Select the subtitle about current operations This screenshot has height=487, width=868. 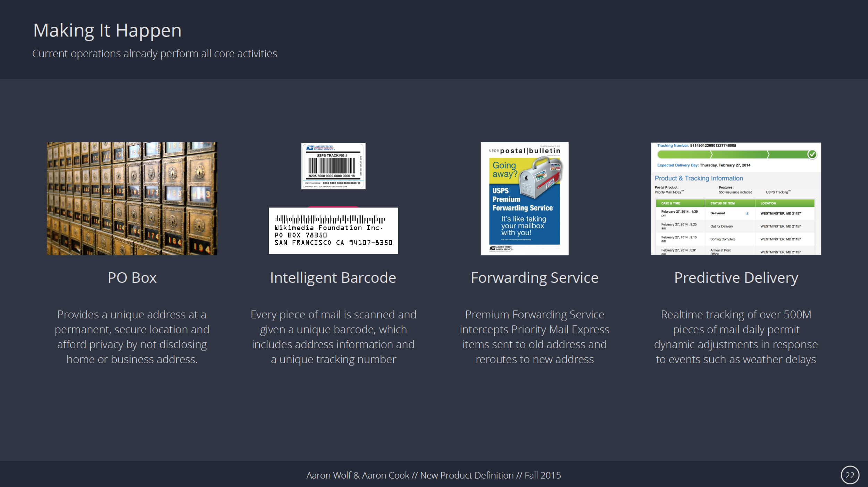(x=155, y=53)
